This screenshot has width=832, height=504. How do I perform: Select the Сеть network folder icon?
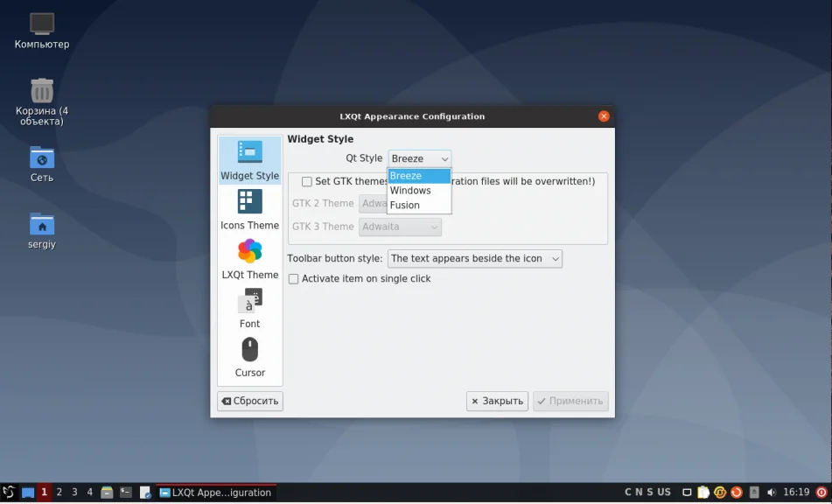pos(42,164)
